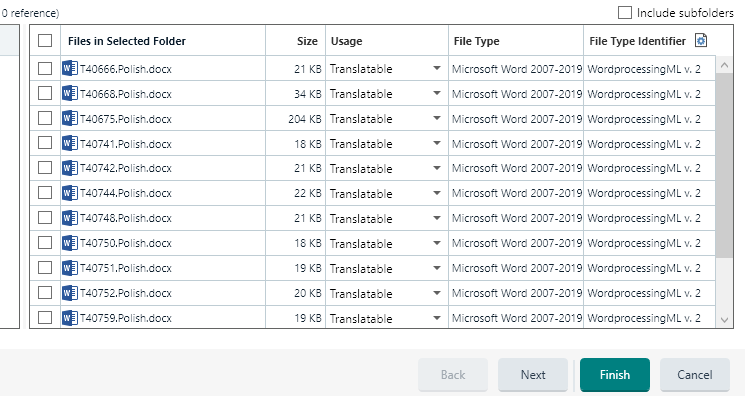Open Usage dropdown for T40748.Polish.docx
Viewport: 745px width, 396px height.
click(x=437, y=218)
